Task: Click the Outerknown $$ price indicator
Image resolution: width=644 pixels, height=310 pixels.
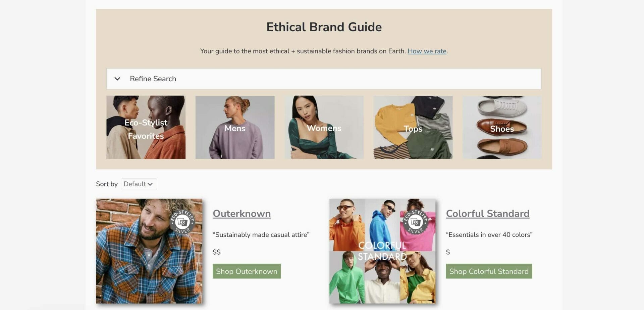Action: 217,252
